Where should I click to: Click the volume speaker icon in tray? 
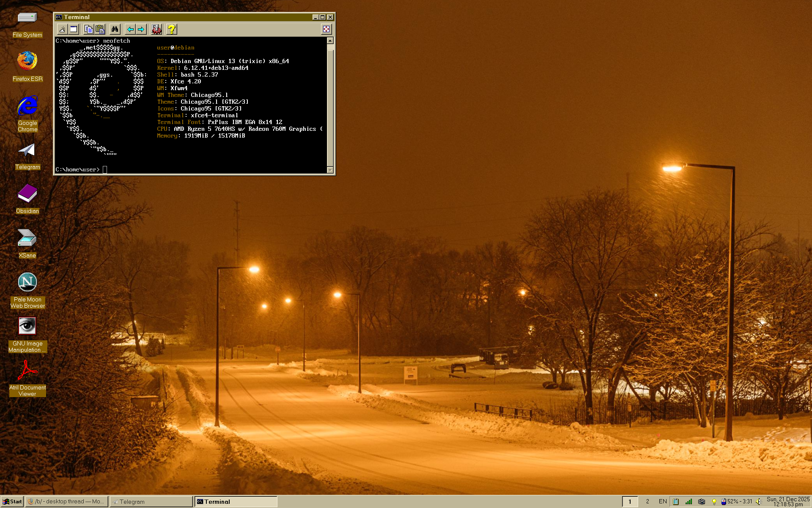click(x=759, y=502)
